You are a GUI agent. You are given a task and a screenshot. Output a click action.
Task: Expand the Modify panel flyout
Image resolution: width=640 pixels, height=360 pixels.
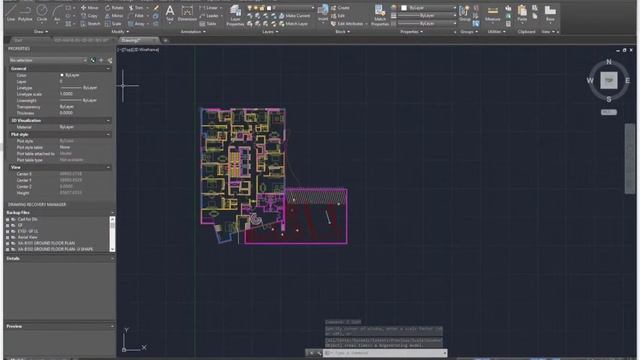point(120,31)
